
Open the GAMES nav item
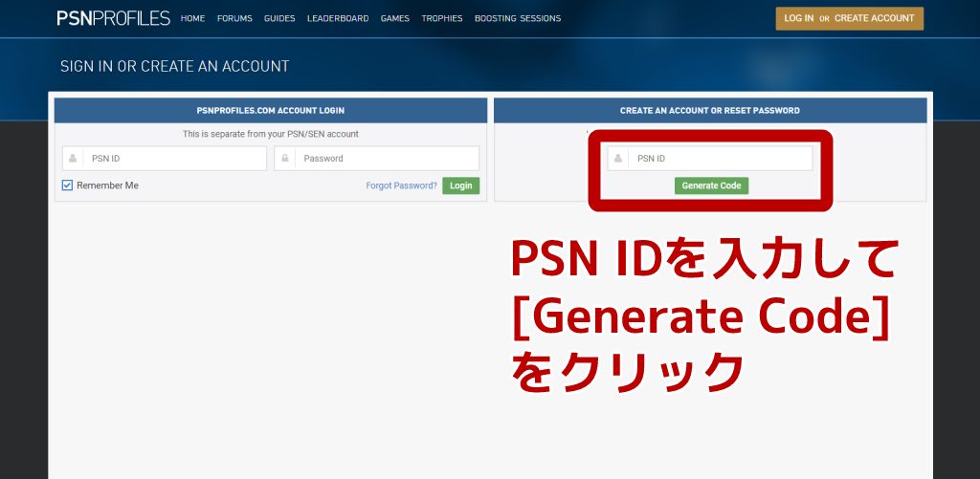click(x=395, y=19)
